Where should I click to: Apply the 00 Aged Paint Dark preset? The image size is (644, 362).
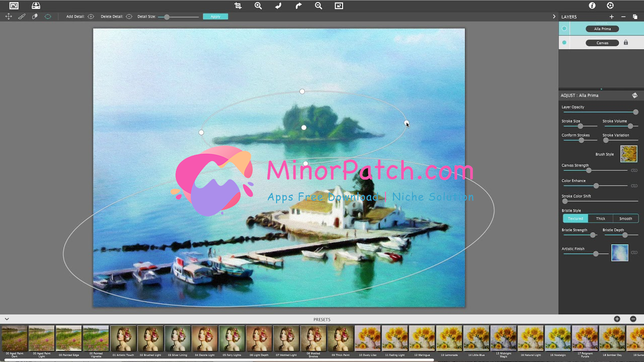pos(15,338)
